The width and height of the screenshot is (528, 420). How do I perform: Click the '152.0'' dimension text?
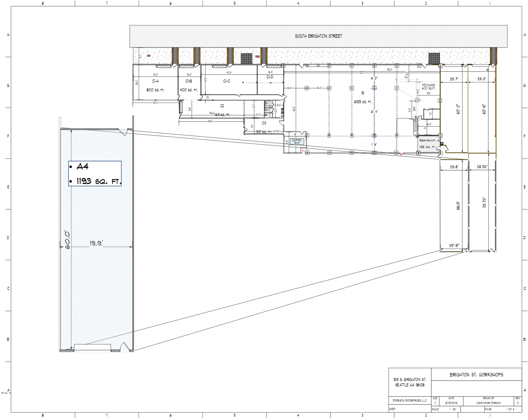[389, 69]
